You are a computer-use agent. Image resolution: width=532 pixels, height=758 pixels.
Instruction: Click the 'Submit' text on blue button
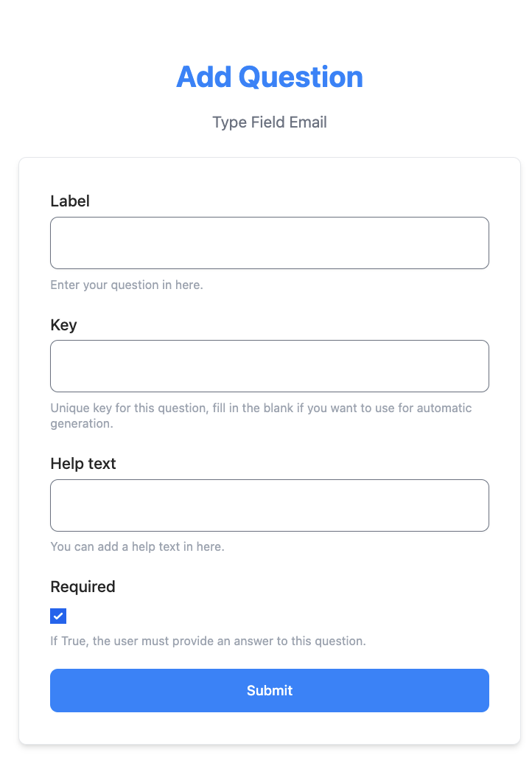pyautogui.click(x=270, y=690)
